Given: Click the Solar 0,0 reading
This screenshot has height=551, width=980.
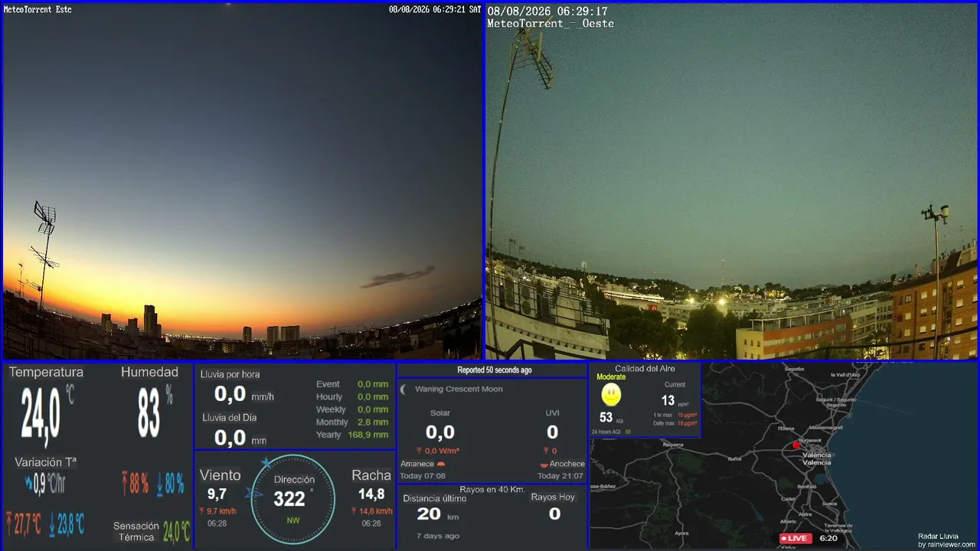Looking at the screenshot, I should click(x=440, y=432).
